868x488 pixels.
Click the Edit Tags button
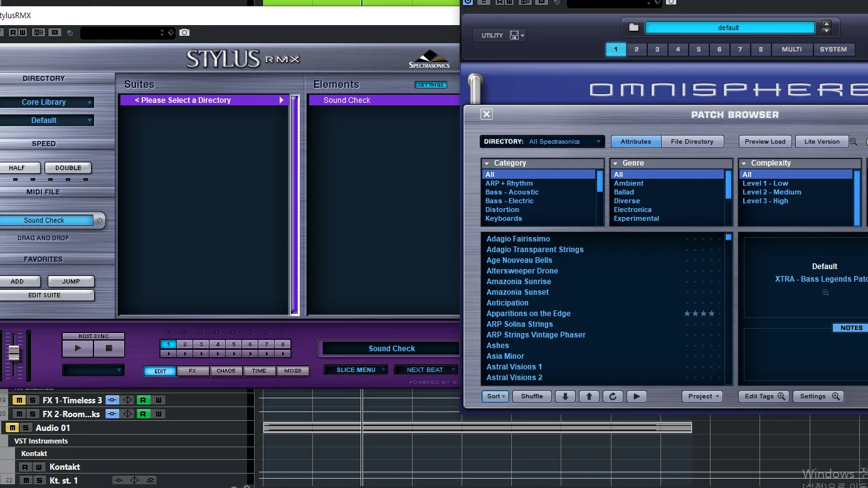[x=763, y=396]
